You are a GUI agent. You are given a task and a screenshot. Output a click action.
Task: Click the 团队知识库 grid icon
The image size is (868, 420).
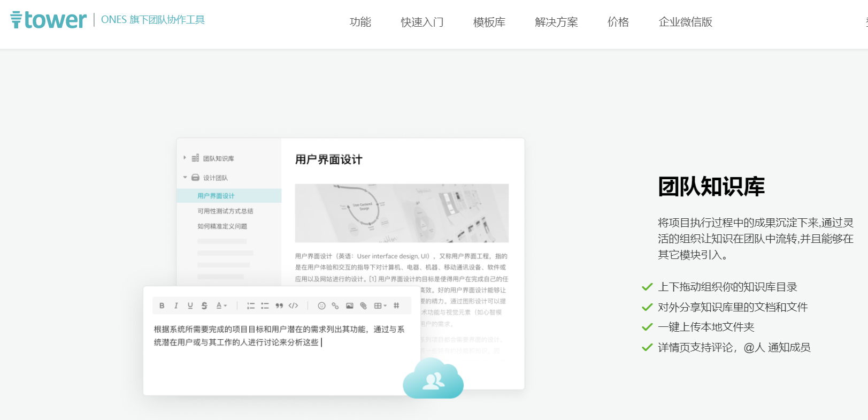(195, 158)
